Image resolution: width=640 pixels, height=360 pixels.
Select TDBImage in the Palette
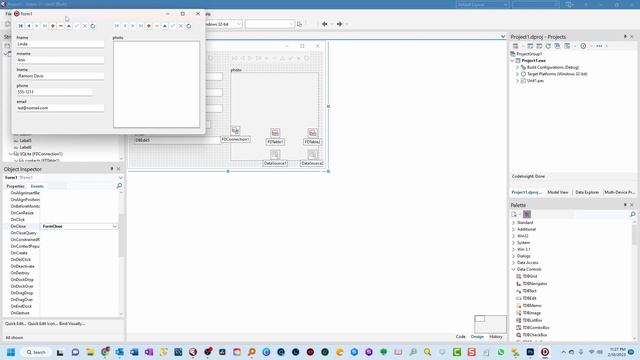(531, 313)
